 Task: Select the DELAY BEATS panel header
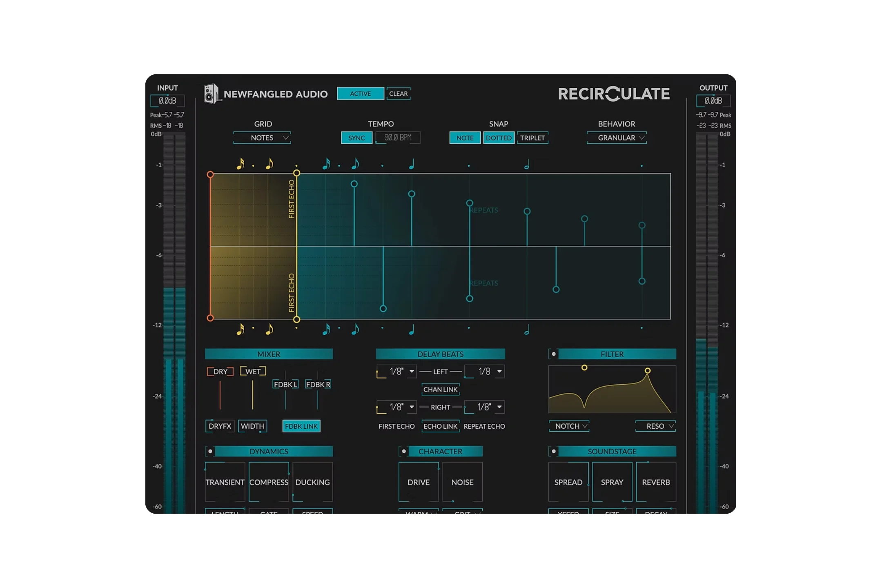click(x=441, y=354)
